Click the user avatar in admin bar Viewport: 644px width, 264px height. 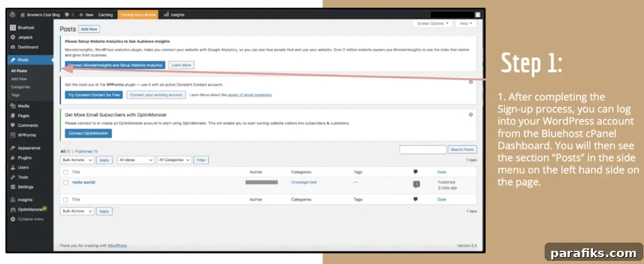click(478, 14)
